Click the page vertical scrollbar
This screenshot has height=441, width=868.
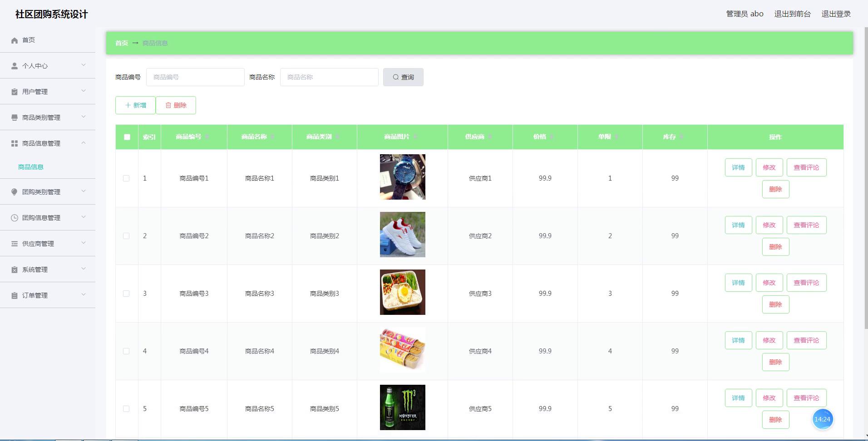click(865, 181)
